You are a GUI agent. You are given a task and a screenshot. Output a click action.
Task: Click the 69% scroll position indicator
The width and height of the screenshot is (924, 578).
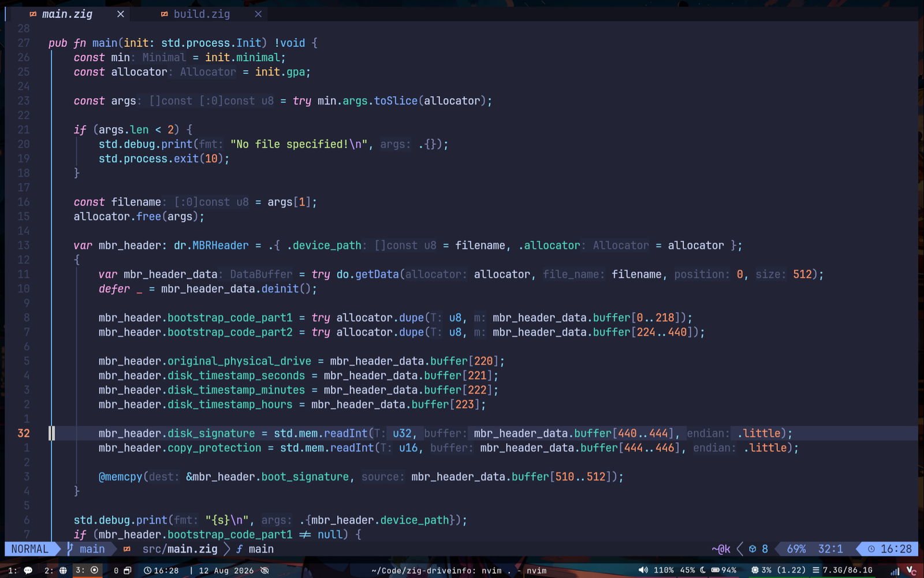pyautogui.click(x=796, y=549)
